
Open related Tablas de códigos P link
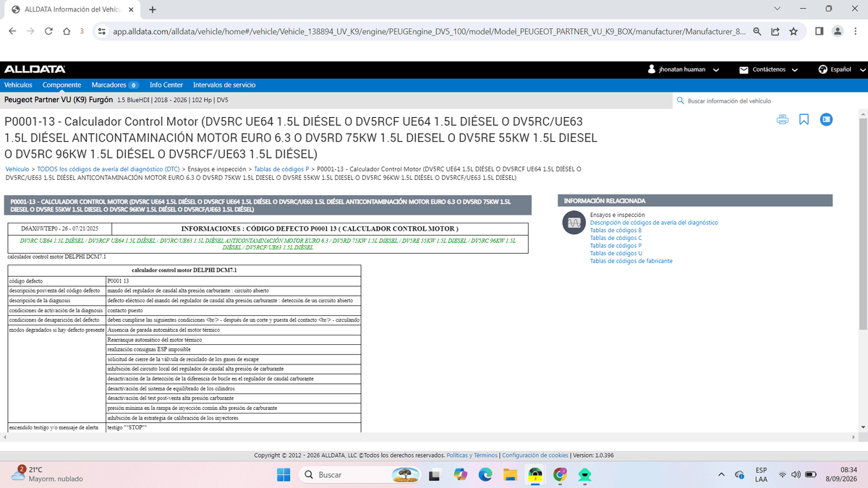[x=616, y=246]
